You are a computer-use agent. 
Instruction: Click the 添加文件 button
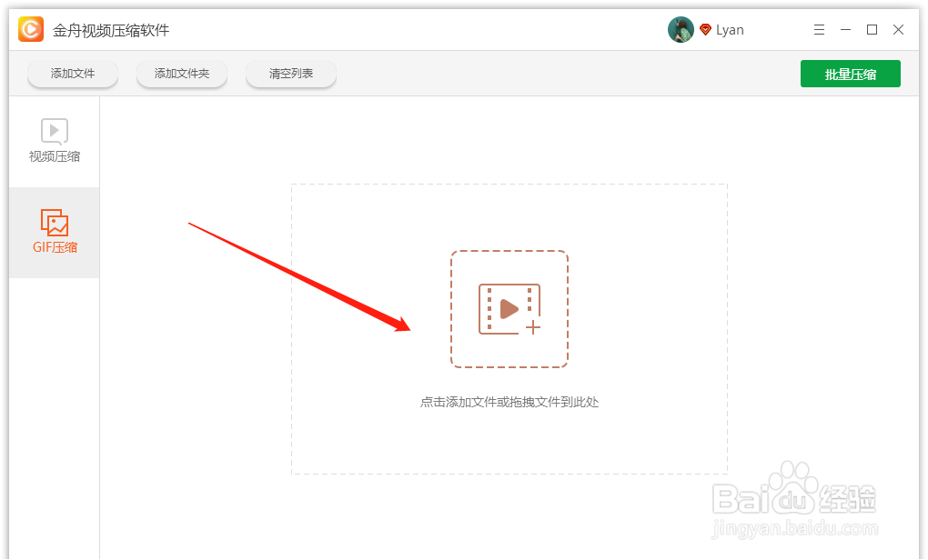[x=73, y=74]
